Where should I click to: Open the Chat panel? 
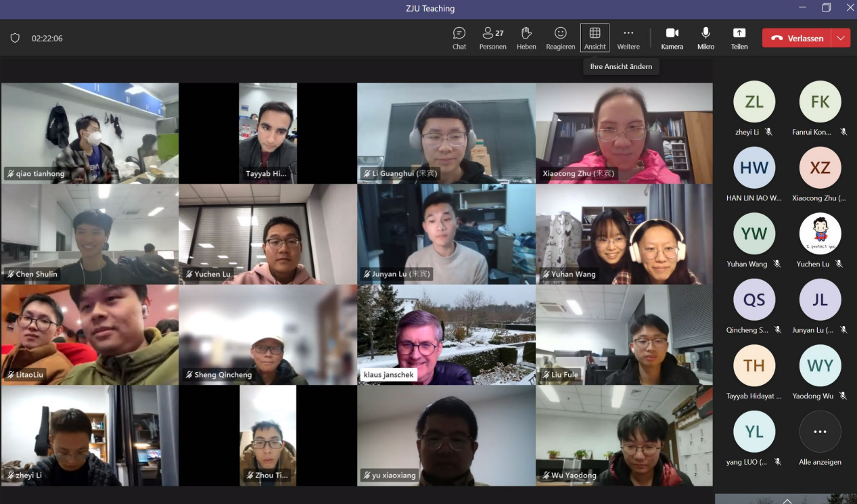point(459,38)
